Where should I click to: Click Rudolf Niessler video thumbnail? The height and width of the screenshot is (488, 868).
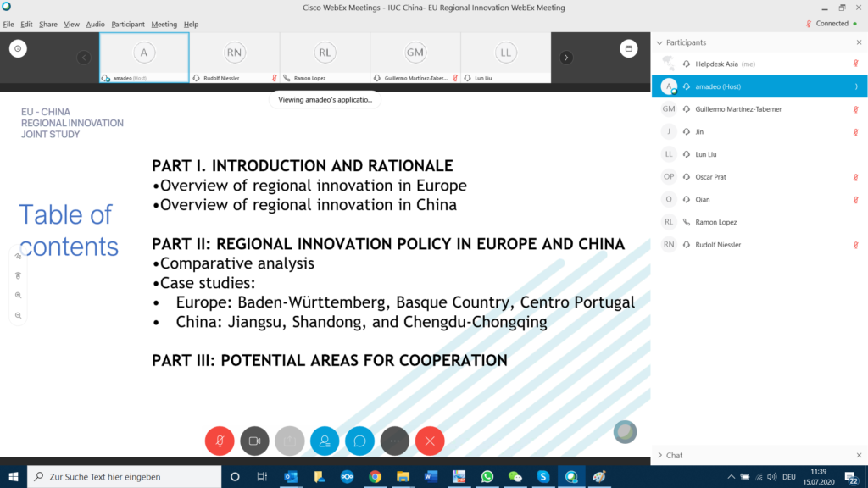point(234,58)
